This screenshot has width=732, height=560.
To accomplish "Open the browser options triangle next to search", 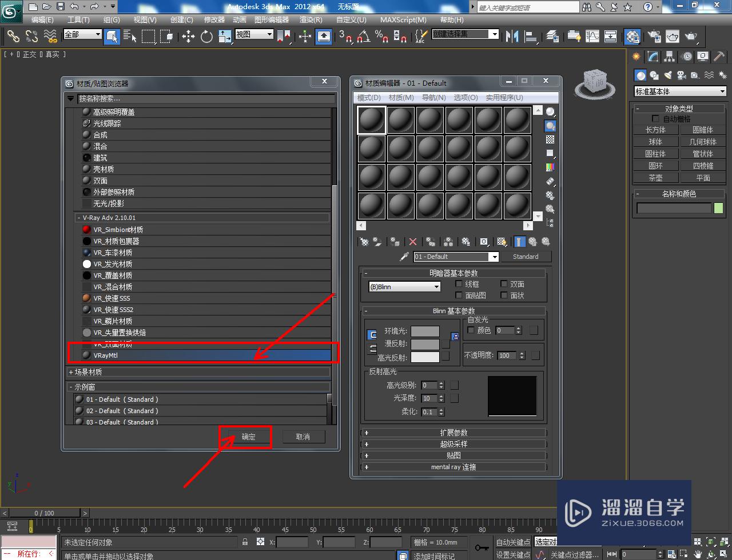I will [71, 98].
